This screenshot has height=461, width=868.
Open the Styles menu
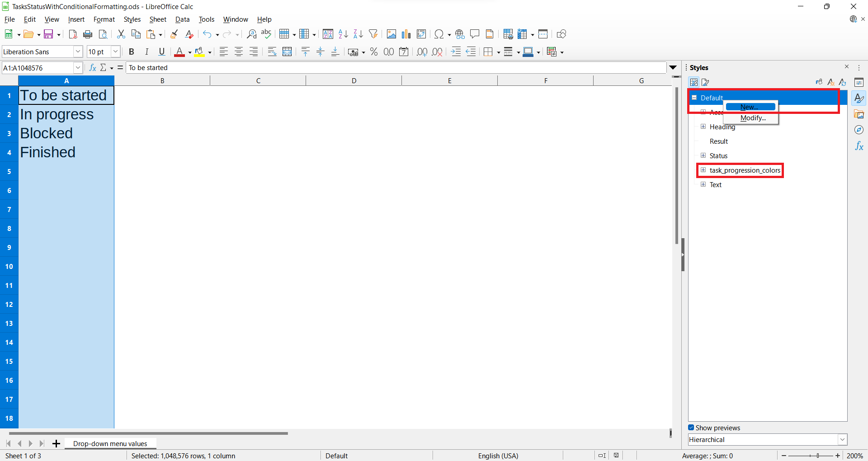coord(132,19)
